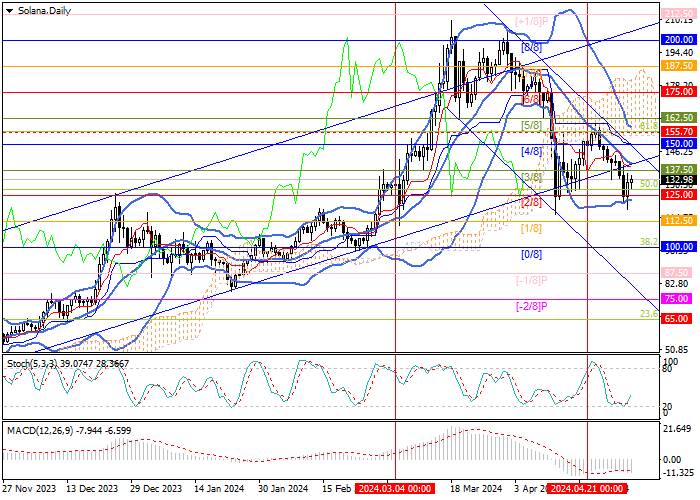The image size is (700, 500).
Task: Select the 137.50 green price label
Action: click(678, 169)
